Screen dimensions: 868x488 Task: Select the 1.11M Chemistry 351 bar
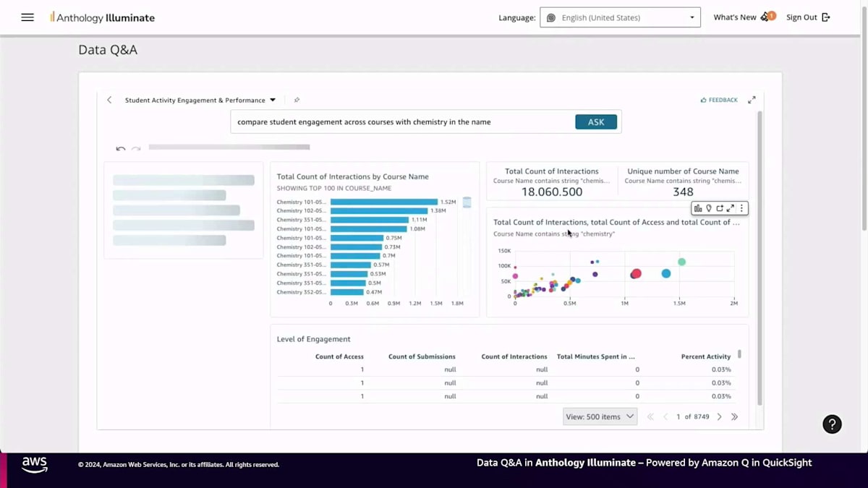coord(370,220)
